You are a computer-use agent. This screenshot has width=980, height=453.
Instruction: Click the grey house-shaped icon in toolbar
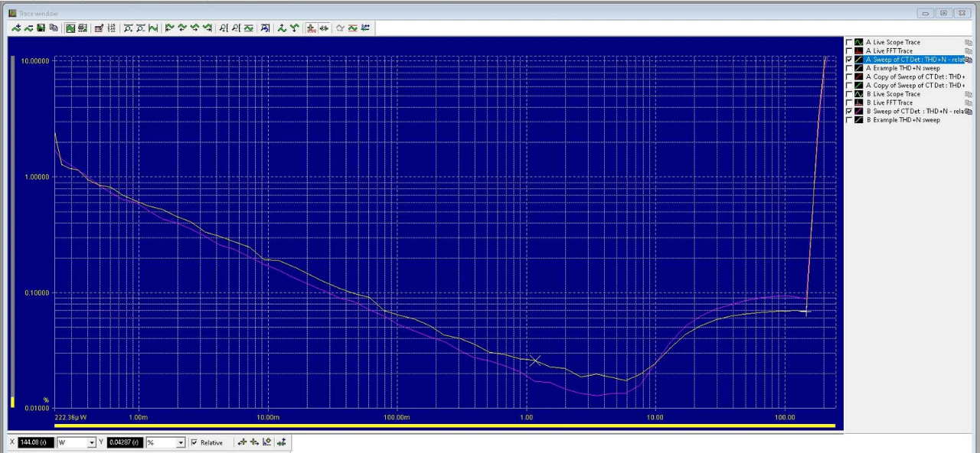[340, 28]
